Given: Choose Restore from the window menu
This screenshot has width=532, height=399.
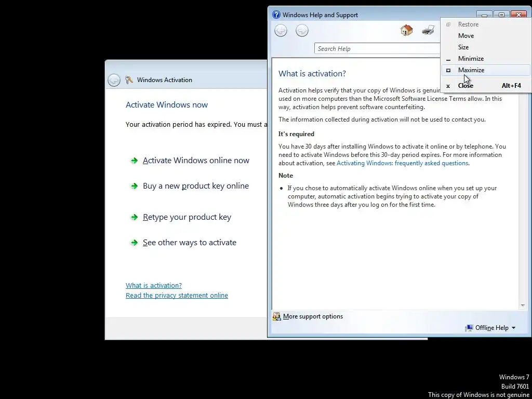Looking at the screenshot, I should (486, 24).
